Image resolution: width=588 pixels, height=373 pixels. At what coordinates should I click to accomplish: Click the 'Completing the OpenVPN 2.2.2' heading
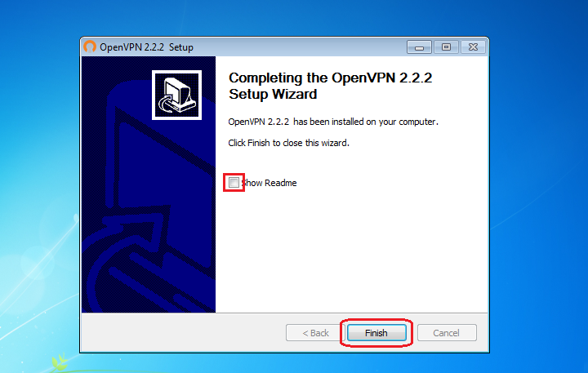(x=331, y=78)
